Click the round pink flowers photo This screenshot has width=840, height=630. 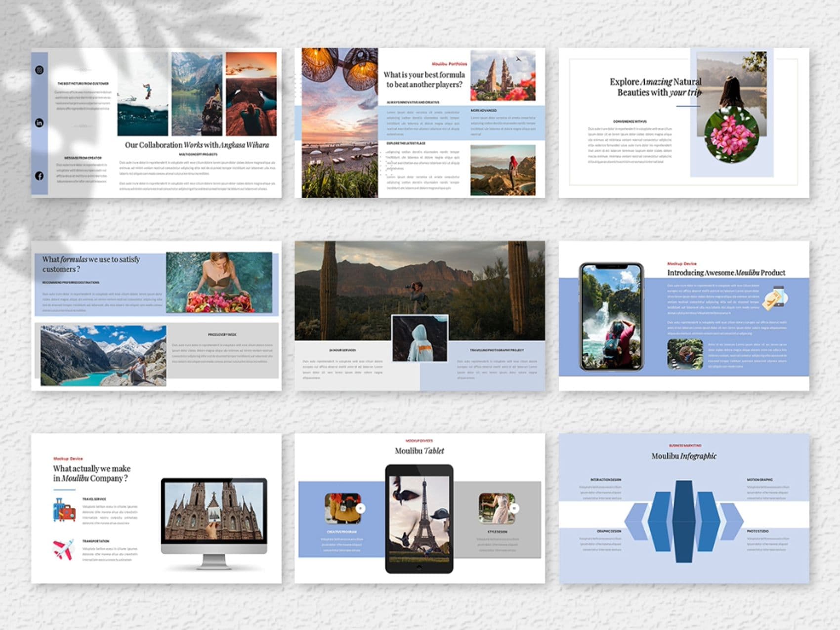pyautogui.click(x=731, y=134)
